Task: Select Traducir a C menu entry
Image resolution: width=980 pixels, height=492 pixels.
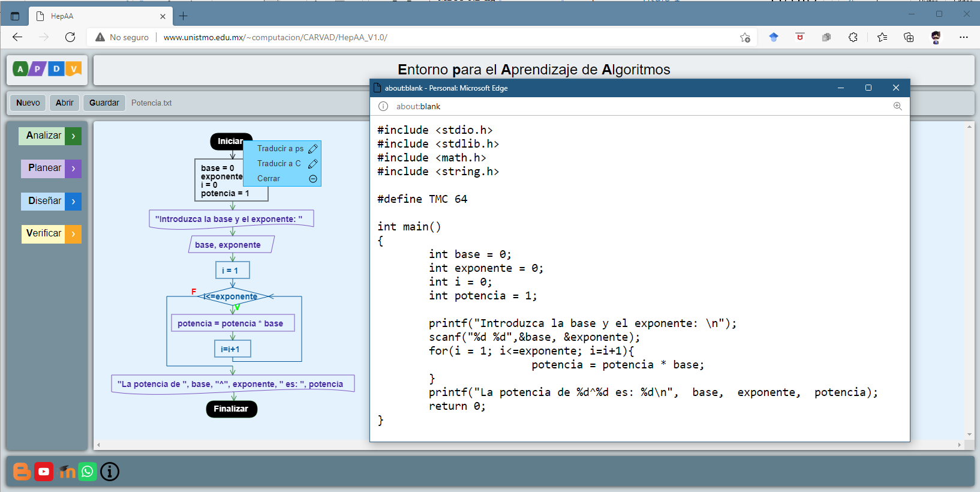Action: 279,164
